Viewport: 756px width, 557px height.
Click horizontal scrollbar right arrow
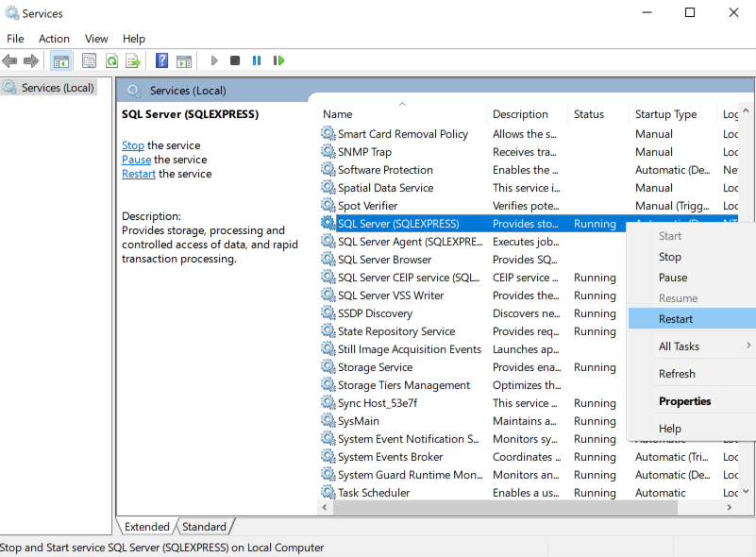pyautogui.click(x=729, y=507)
